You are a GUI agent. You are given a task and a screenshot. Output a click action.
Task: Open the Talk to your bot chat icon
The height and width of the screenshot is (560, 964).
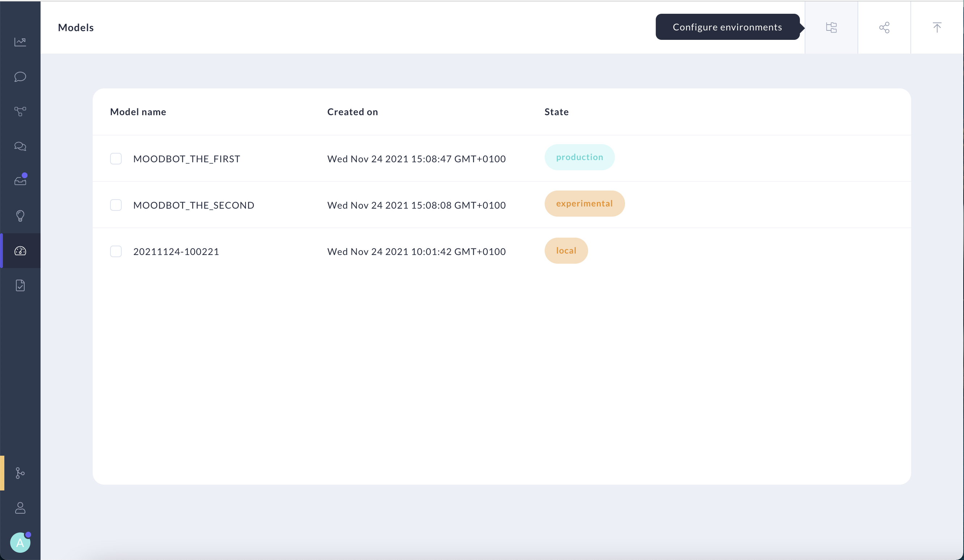point(20,76)
